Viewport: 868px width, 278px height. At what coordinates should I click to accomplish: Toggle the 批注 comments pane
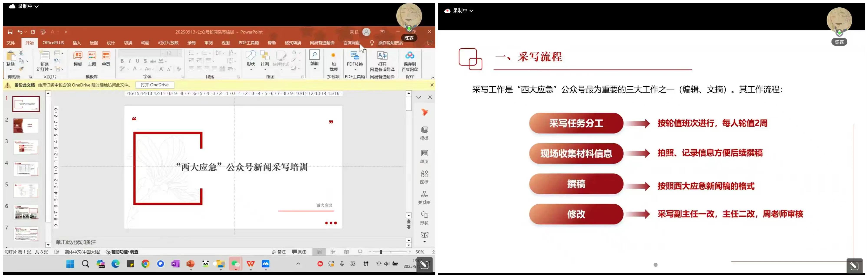click(299, 252)
